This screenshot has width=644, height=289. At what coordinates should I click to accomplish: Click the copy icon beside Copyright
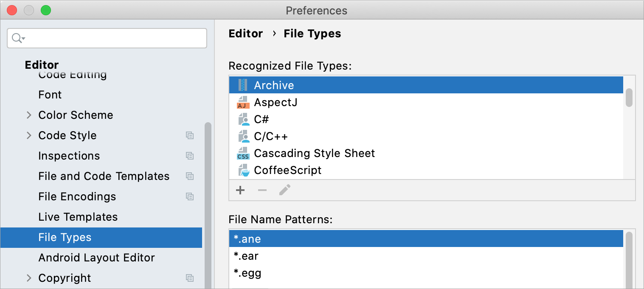[x=190, y=278]
